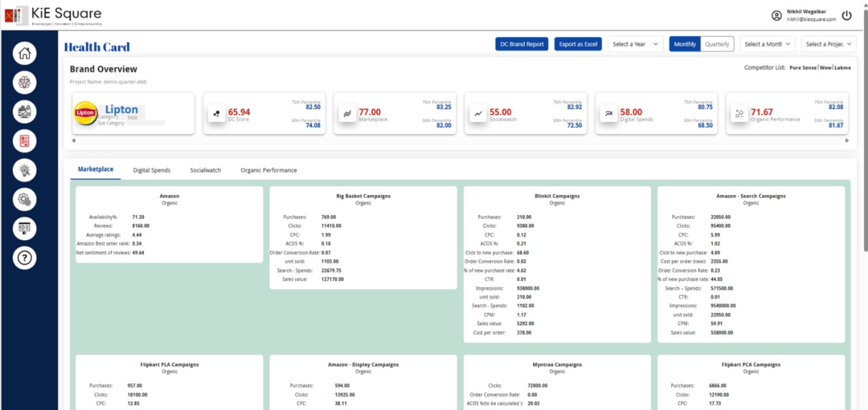Switch the view to Quarterly
The width and height of the screenshot is (868, 410).
(717, 43)
